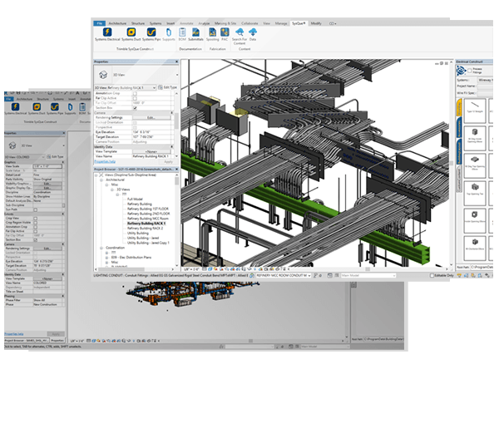The width and height of the screenshot is (499, 448).
Task: Uncheck Section Box in front Properties
Action: (x=135, y=108)
